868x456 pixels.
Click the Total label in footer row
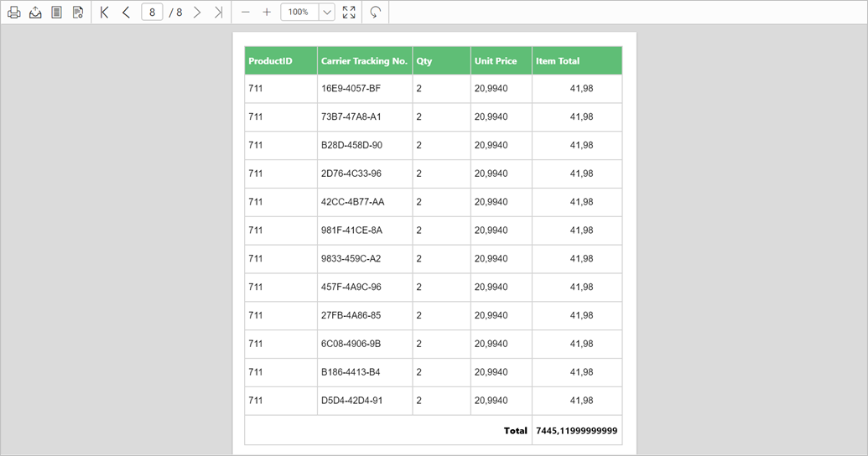pyautogui.click(x=516, y=431)
